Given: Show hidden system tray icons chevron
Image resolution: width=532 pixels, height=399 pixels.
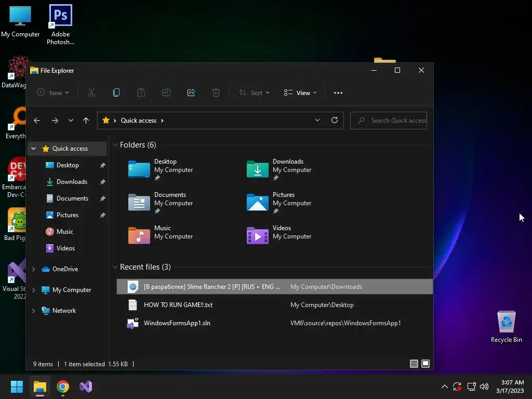Looking at the screenshot, I should 445,387.
